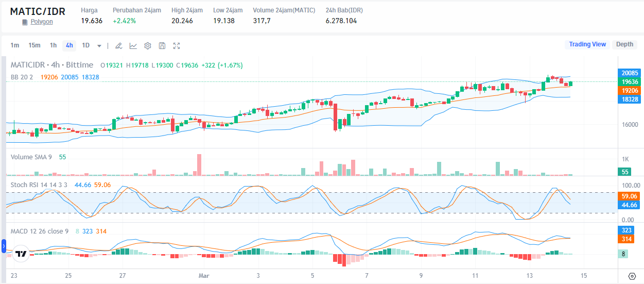Image resolution: width=644 pixels, height=284 pixels.
Task: Expand the left side panel arrow
Action: [3, 247]
